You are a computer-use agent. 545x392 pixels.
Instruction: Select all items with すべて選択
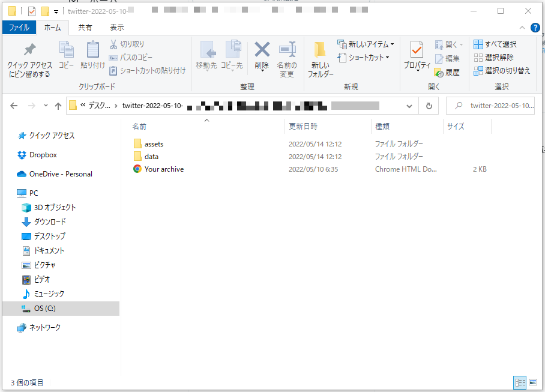point(495,44)
